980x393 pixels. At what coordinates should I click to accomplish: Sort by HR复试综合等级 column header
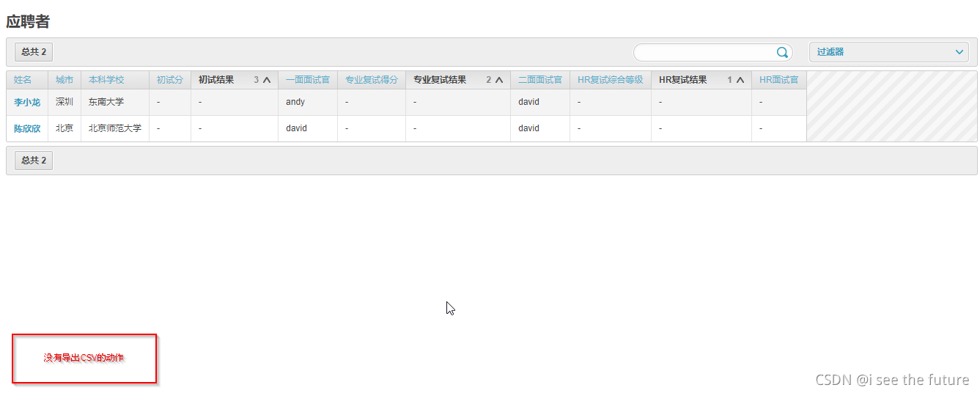click(x=611, y=80)
